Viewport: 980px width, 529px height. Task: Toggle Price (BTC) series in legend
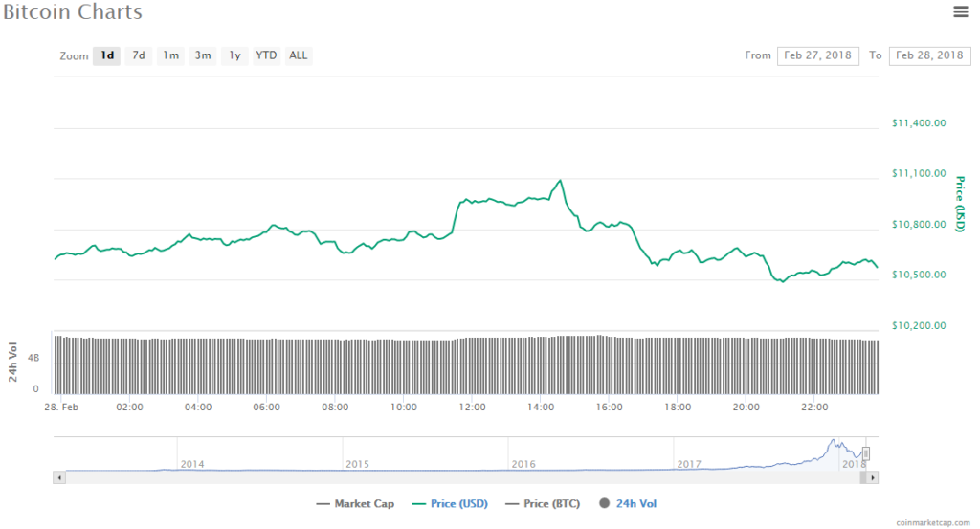pyautogui.click(x=544, y=503)
